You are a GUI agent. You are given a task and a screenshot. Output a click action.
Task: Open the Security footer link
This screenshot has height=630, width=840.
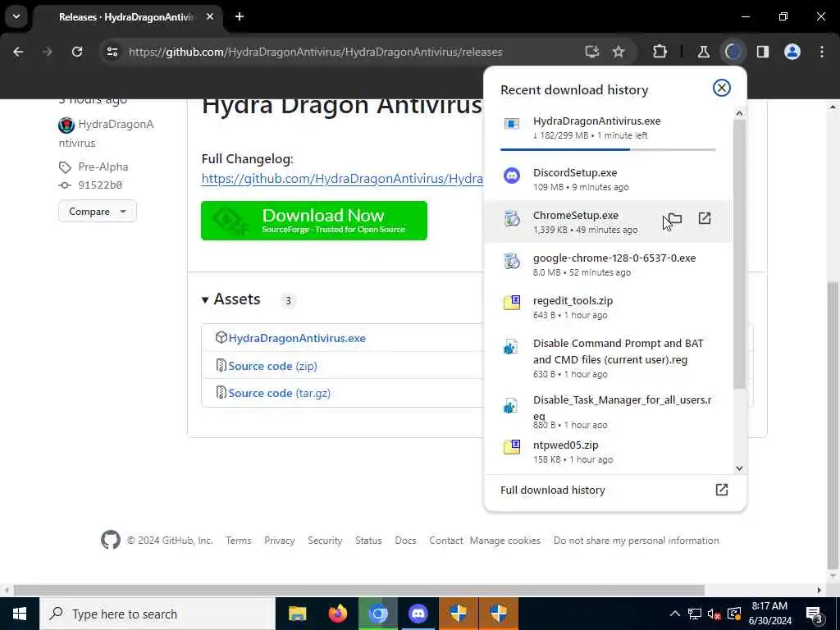[325, 541]
